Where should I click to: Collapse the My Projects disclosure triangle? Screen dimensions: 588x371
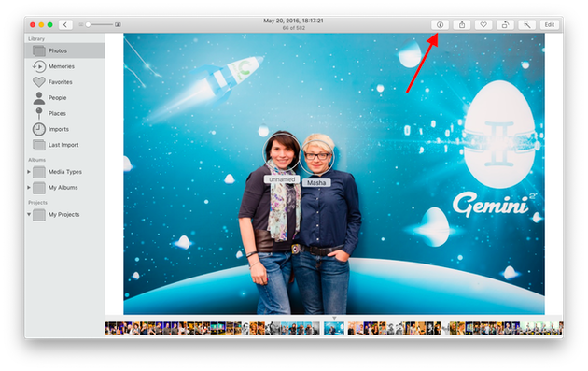coord(29,214)
